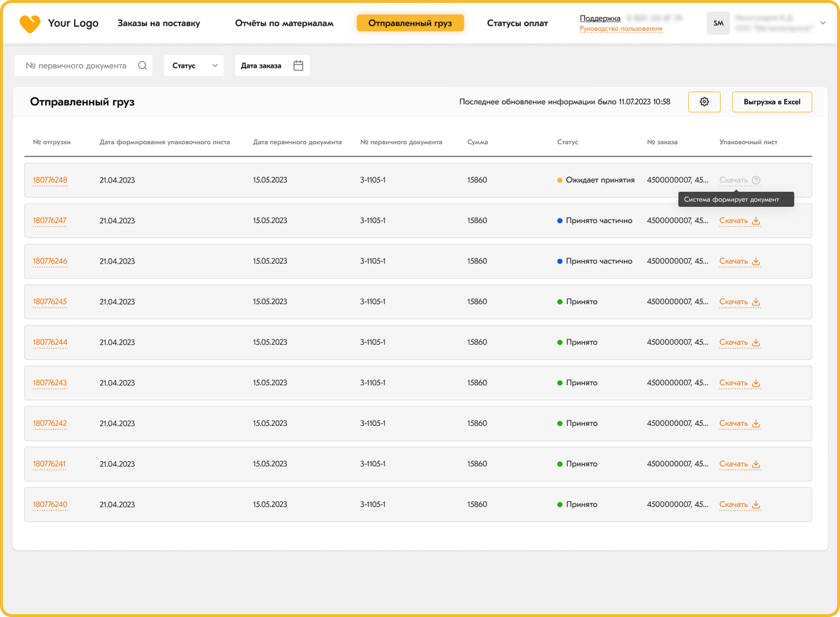The image size is (840, 617).
Task: Click Принято частично status of shipment 180776247
Action: 599,221
